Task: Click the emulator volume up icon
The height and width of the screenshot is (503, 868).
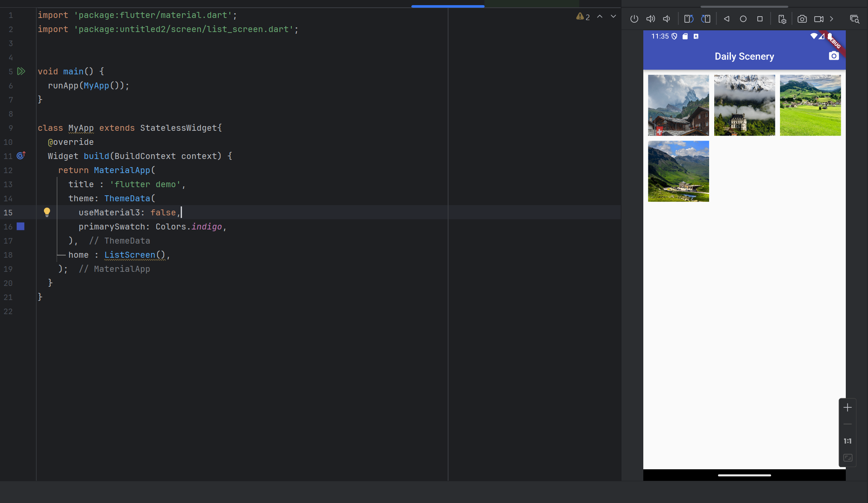Action: tap(651, 19)
